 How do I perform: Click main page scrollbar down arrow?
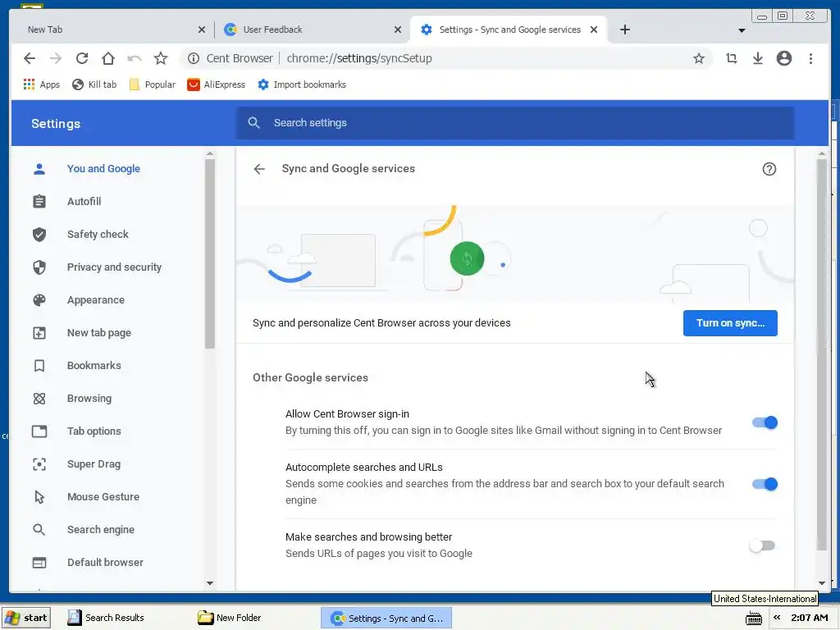[x=822, y=583]
